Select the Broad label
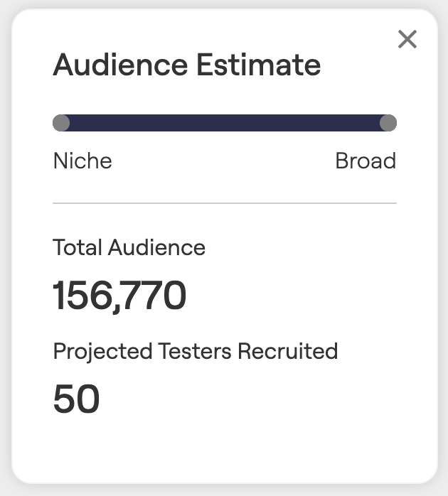 click(366, 161)
